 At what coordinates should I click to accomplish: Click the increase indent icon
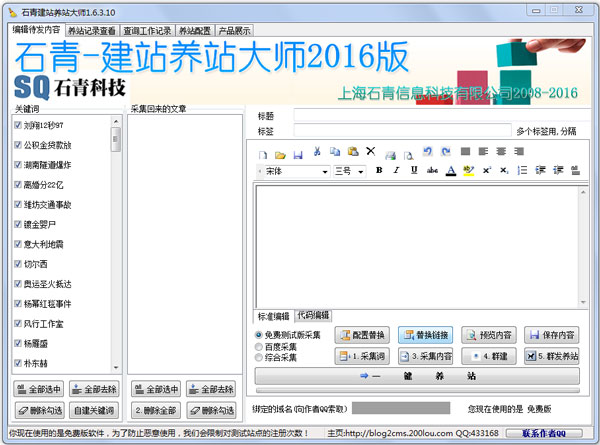[x=558, y=170]
